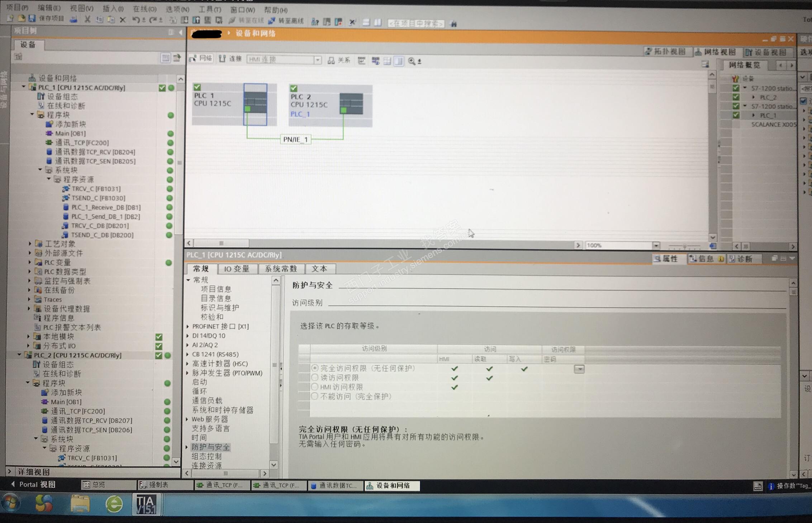812x523 pixels.
Task: Click the Relations (关系) toolbar icon
Action: (331, 61)
